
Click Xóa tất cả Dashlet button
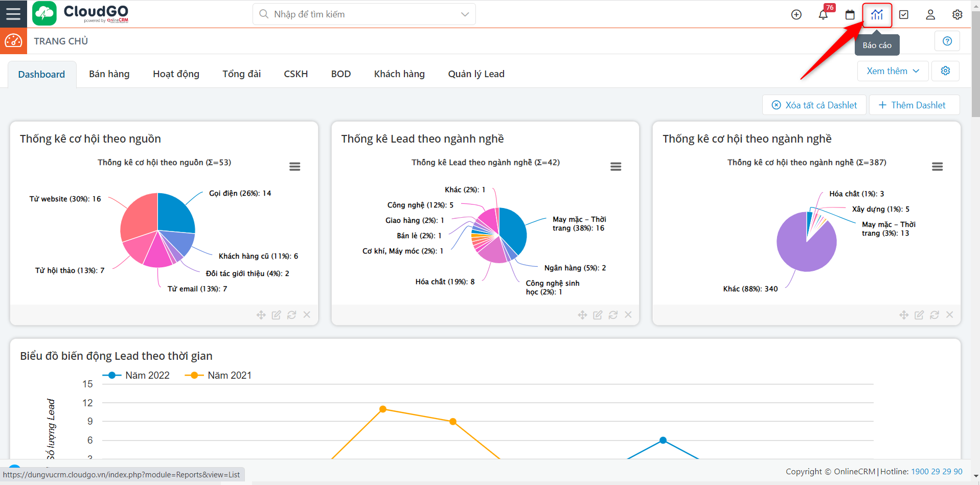pyautogui.click(x=814, y=105)
